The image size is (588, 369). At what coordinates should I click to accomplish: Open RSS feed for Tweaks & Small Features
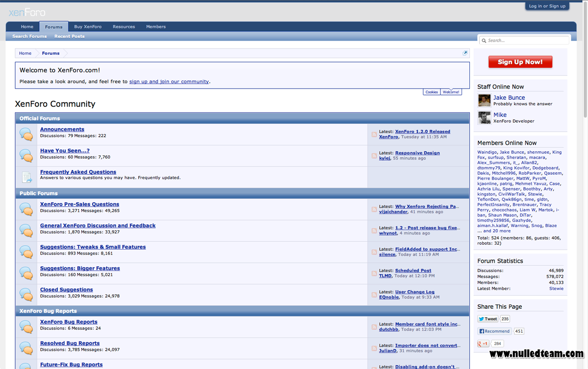click(374, 253)
